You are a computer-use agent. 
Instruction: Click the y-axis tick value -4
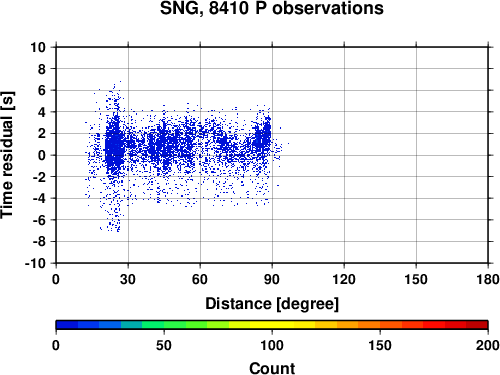pos(39,198)
